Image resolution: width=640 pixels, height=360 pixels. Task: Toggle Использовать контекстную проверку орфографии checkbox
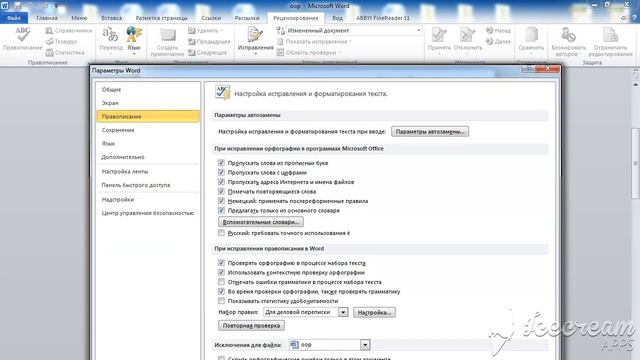(221, 272)
